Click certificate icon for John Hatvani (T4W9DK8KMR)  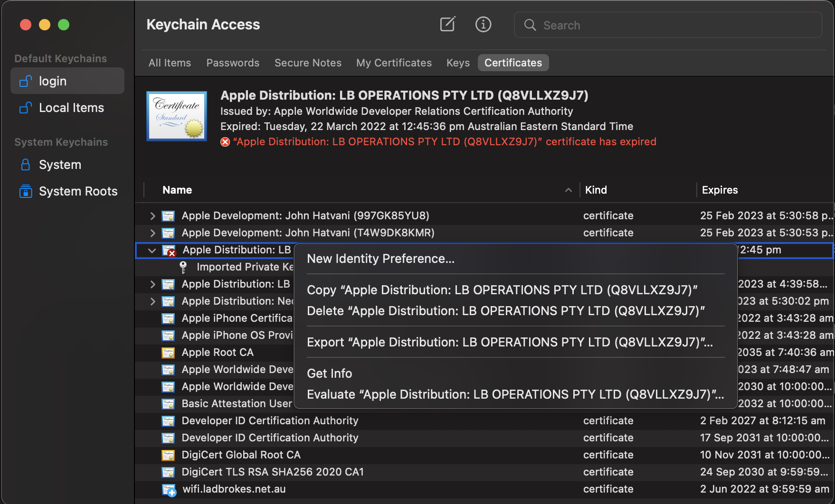(x=168, y=233)
